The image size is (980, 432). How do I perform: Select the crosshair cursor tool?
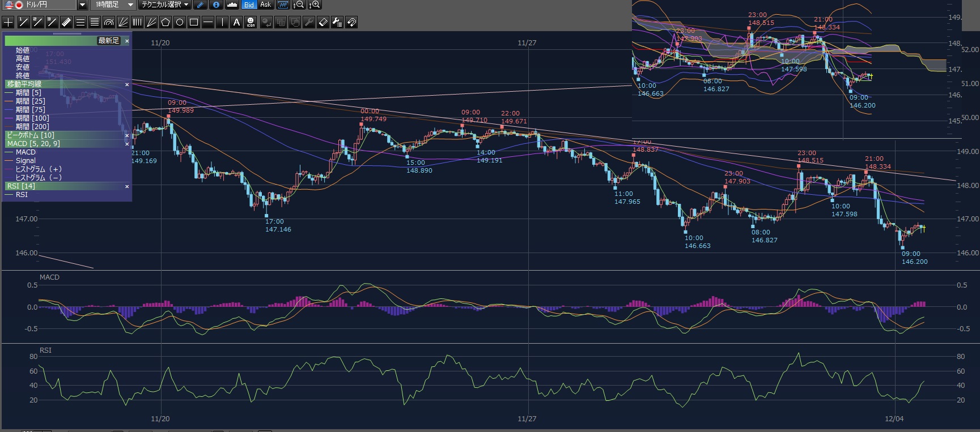[9, 23]
